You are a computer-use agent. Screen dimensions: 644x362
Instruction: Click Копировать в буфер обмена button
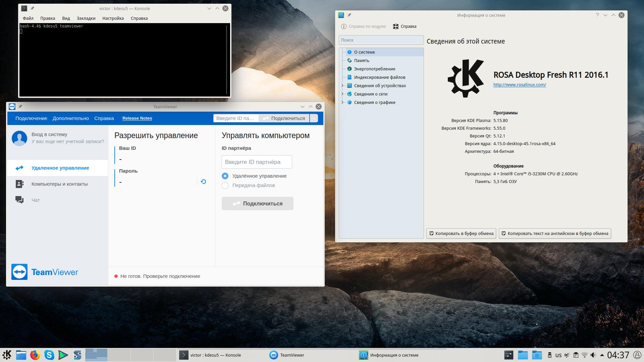[x=462, y=233]
